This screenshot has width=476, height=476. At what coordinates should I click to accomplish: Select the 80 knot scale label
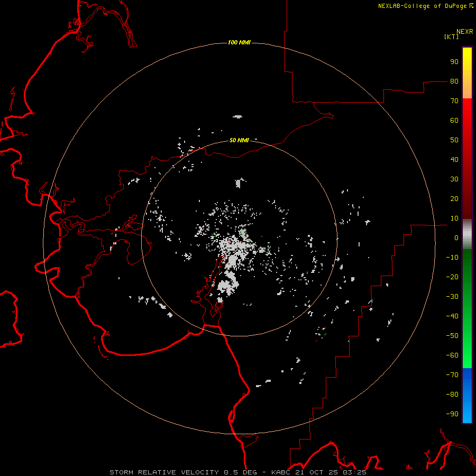[x=454, y=81]
